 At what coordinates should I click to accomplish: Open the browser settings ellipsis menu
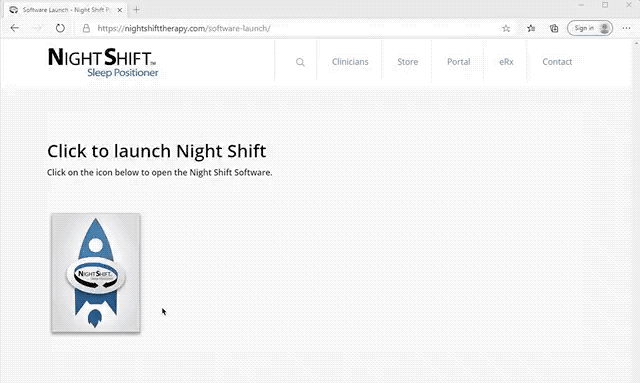coord(627,28)
